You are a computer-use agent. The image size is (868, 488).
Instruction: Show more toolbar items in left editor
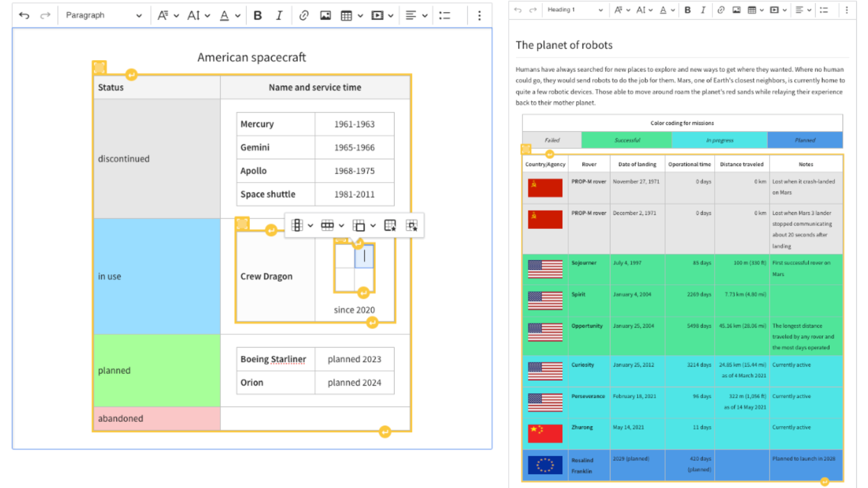[479, 15]
